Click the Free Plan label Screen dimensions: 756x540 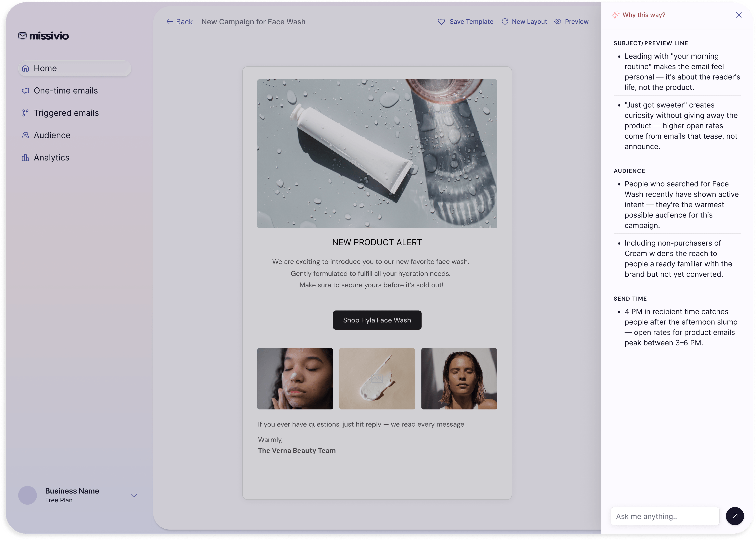click(x=59, y=500)
